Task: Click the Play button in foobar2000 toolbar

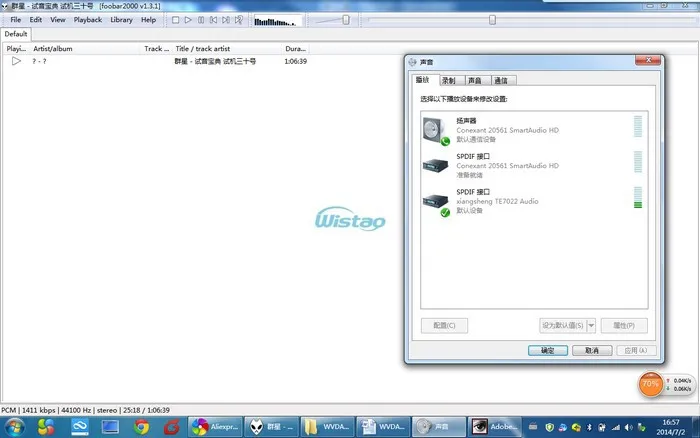Action: [188, 20]
